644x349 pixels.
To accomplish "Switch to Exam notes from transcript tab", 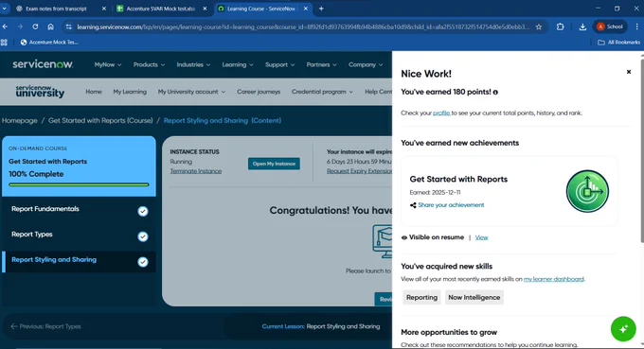I will [x=56, y=9].
